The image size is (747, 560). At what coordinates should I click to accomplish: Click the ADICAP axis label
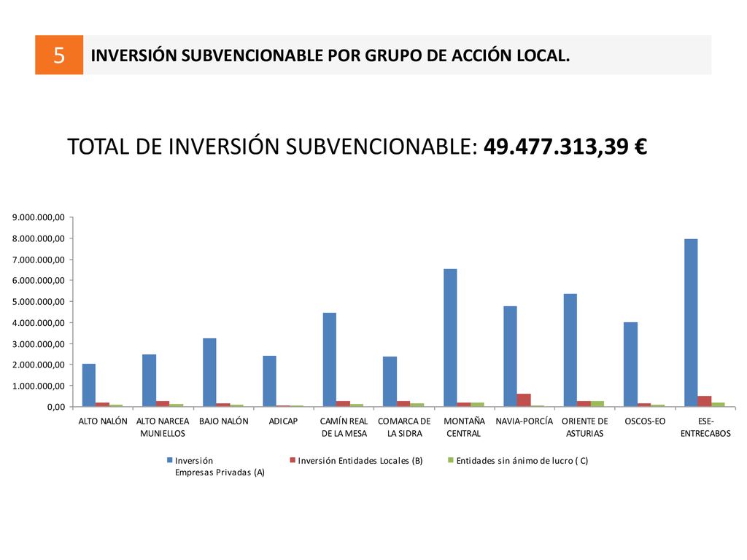point(283,421)
